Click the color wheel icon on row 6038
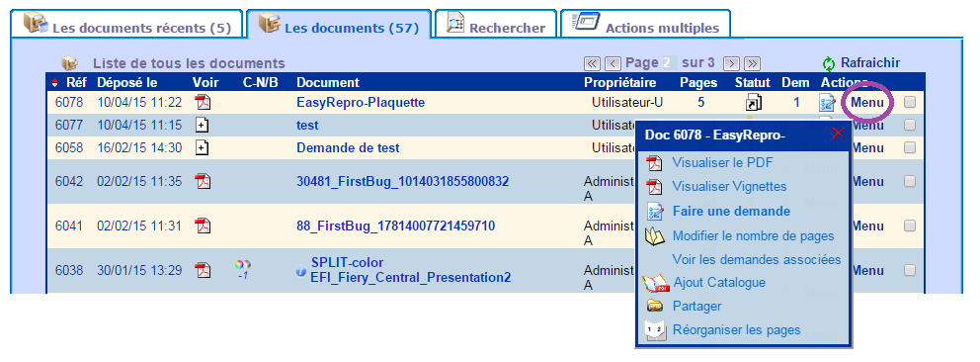The width and height of the screenshot is (980, 362). click(242, 265)
